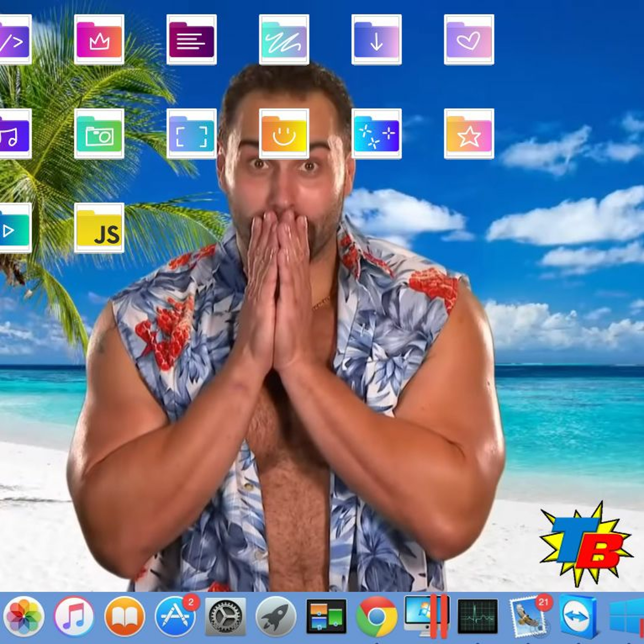Screen dimensions: 644x644
Task: Open the Windows logo icon in dock
Action: (x=627, y=617)
